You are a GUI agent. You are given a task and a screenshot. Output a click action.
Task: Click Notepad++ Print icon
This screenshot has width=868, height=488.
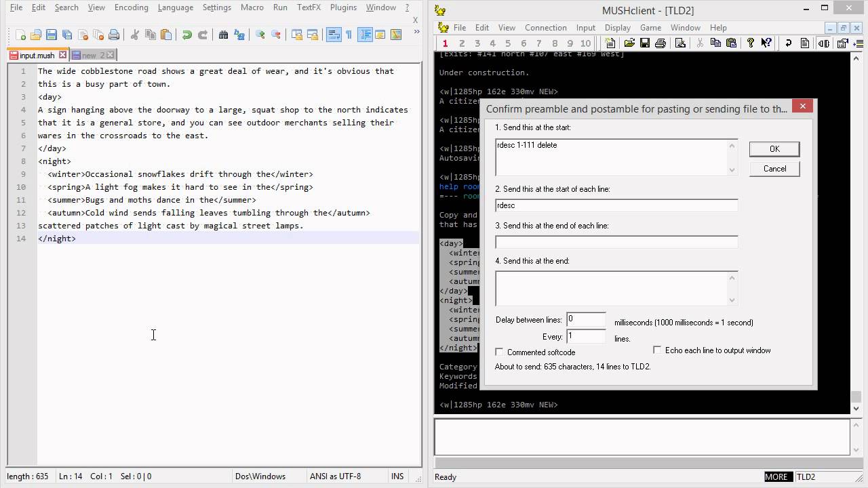click(x=114, y=35)
